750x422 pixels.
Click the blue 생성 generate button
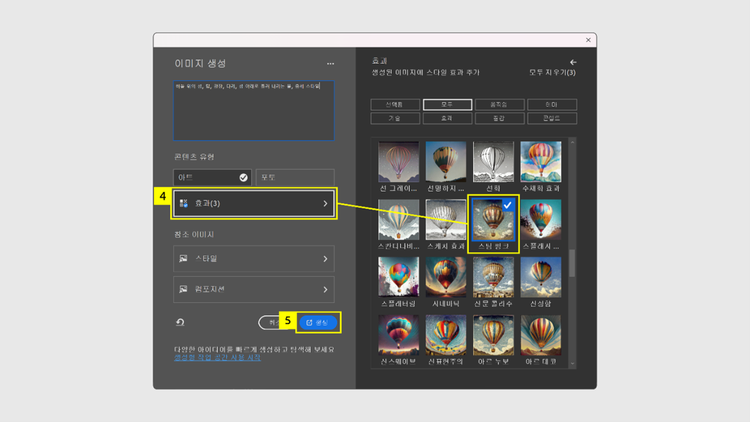tap(318, 322)
